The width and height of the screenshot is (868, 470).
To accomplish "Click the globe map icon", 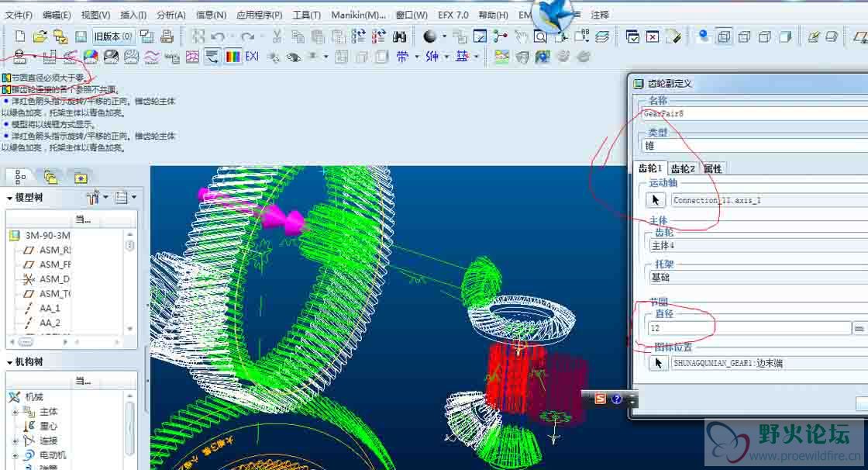I will 542,57.
